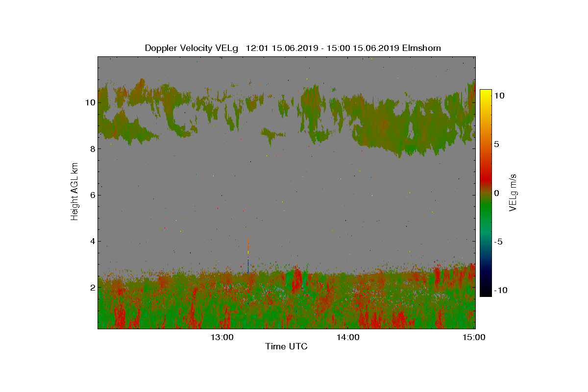
Task: Click the height tick label '10' on the y-axis
Action: pyautogui.click(x=89, y=102)
